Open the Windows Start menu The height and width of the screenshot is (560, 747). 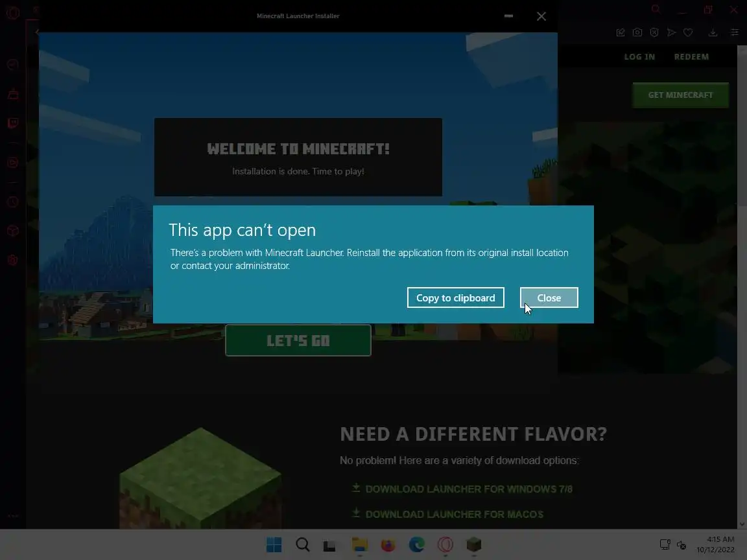pyautogui.click(x=274, y=544)
